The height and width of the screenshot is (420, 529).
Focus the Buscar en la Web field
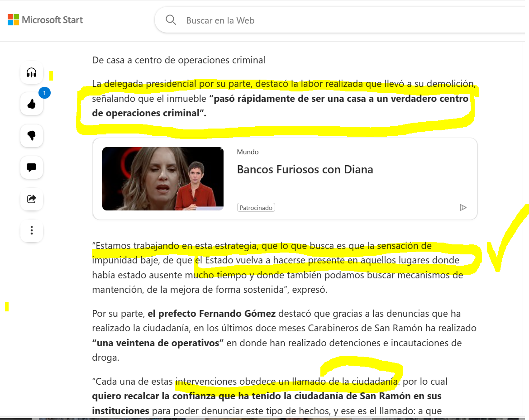[x=341, y=20]
